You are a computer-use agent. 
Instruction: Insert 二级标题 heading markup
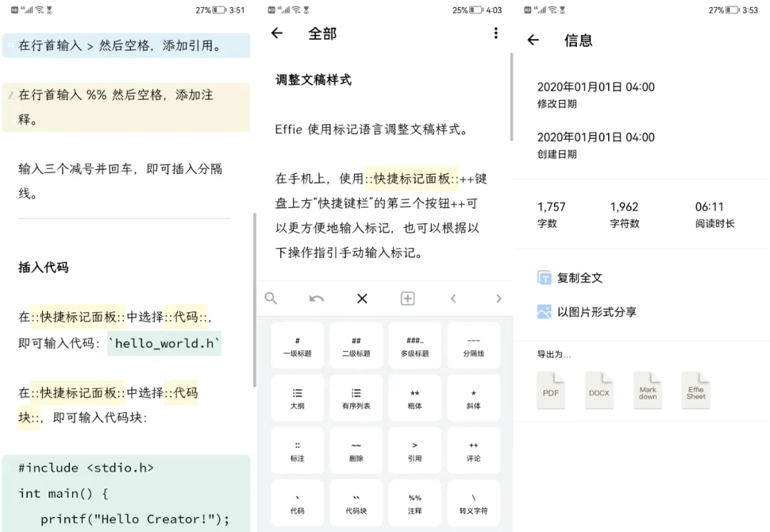[356, 346]
